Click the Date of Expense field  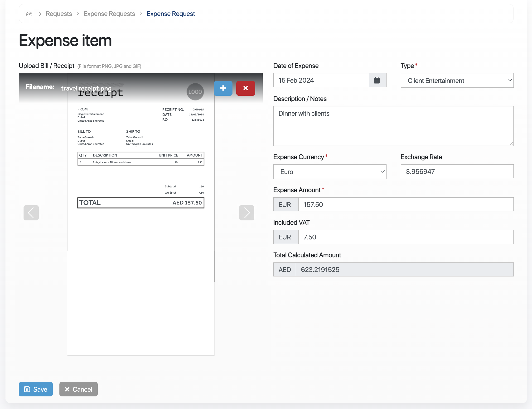pyautogui.click(x=321, y=80)
